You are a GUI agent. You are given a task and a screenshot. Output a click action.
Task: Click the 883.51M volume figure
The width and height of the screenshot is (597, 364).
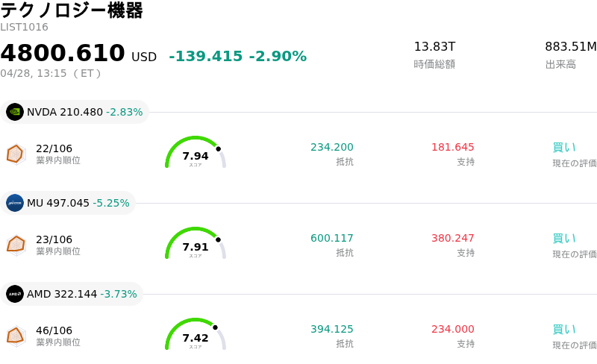570,47
